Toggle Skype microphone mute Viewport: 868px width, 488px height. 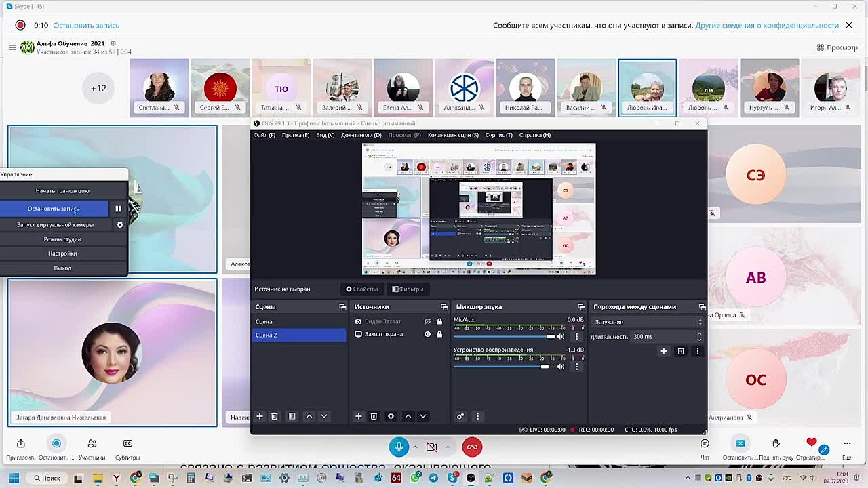click(x=399, y=447)
